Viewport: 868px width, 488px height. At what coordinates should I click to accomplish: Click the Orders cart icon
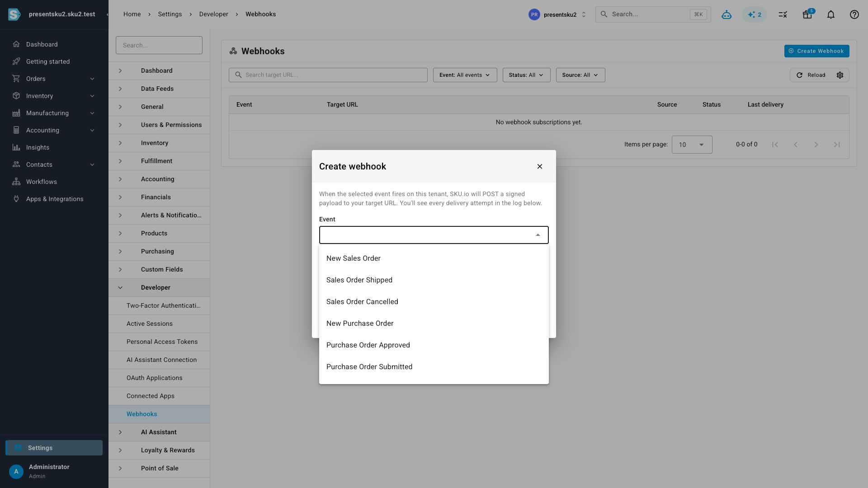point(16,79)
